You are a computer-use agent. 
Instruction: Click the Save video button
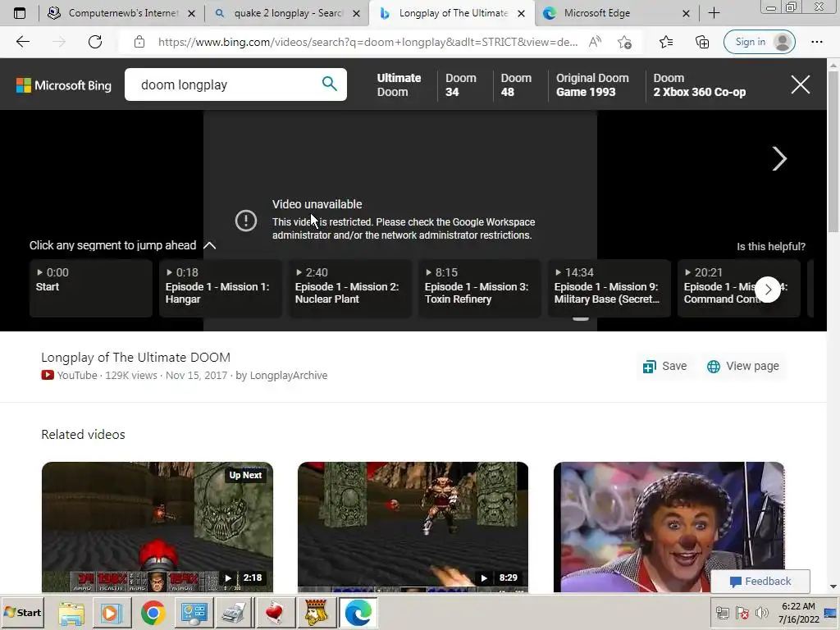coord(664,366)
